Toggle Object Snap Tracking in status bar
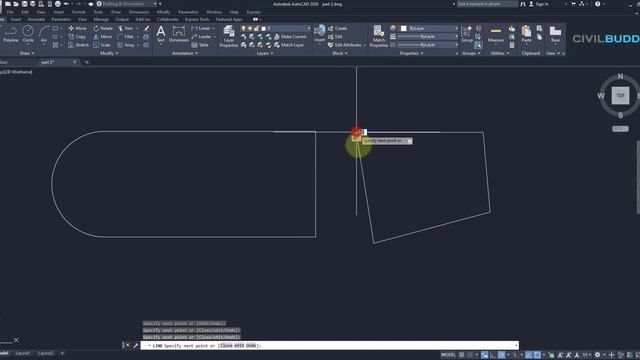 pyautogui.click(x=529, y=355)
